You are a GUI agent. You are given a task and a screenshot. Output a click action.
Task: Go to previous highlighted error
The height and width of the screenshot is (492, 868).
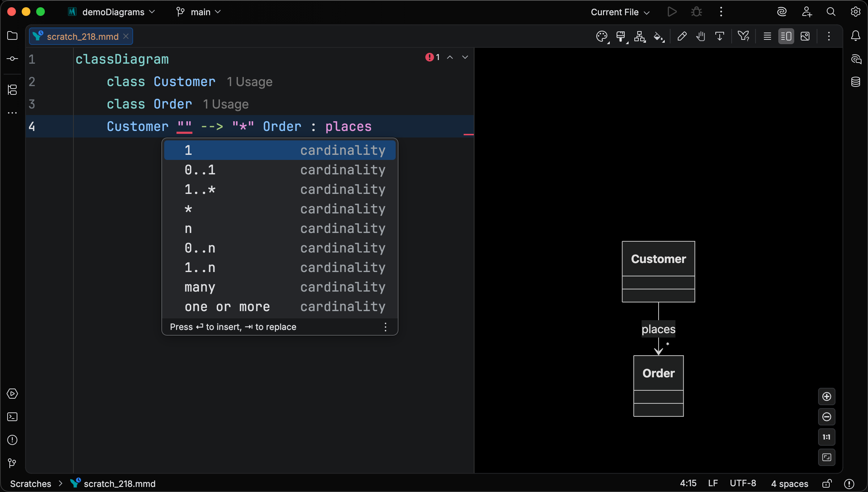click(450, 57)
